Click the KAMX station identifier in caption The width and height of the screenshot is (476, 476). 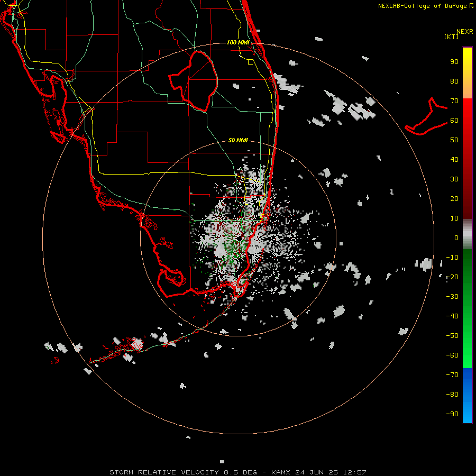click(281, 472)
